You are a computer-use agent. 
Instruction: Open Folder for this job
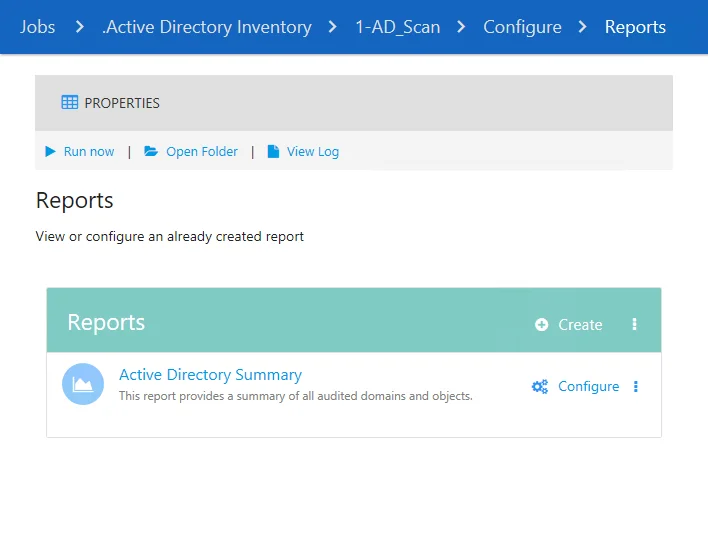tap(202, 152)
